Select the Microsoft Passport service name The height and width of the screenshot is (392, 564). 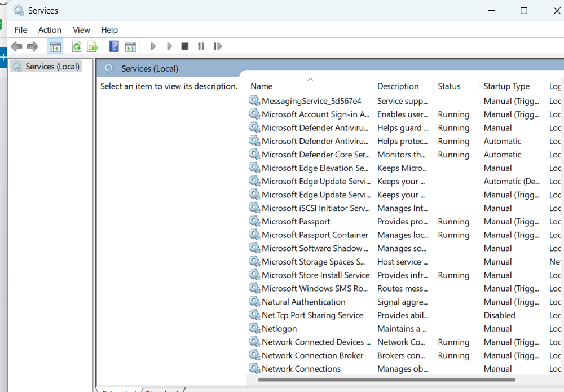[x=296, y=222]
